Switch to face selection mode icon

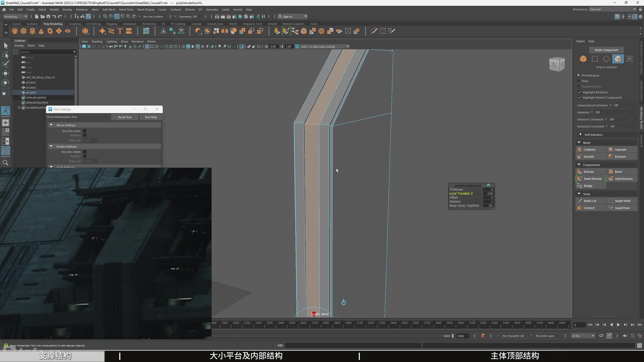pos(618,59)
